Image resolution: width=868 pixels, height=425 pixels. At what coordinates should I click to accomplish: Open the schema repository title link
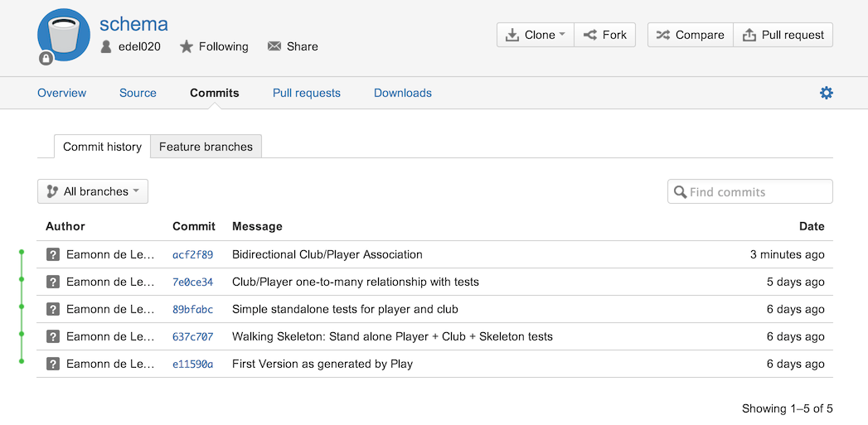point(133,24)
